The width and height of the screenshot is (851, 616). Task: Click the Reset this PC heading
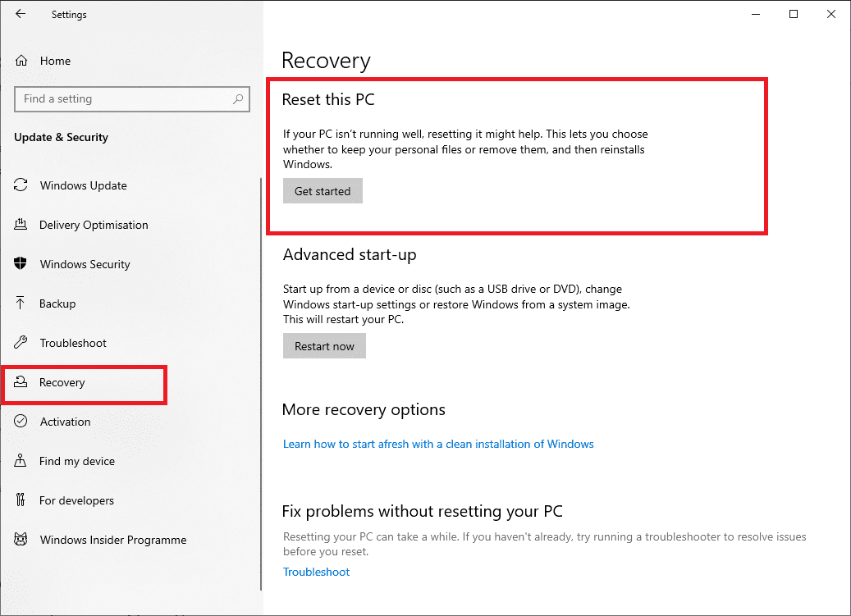point(328,100)
